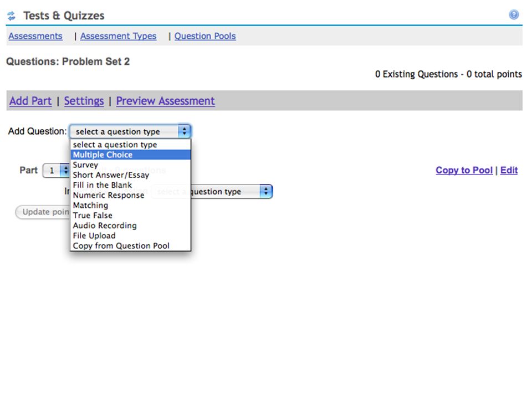The height and width of the screenshot is (399, 532).
Task: Choose 'select a question type' list option
Action: coord(131,145)
